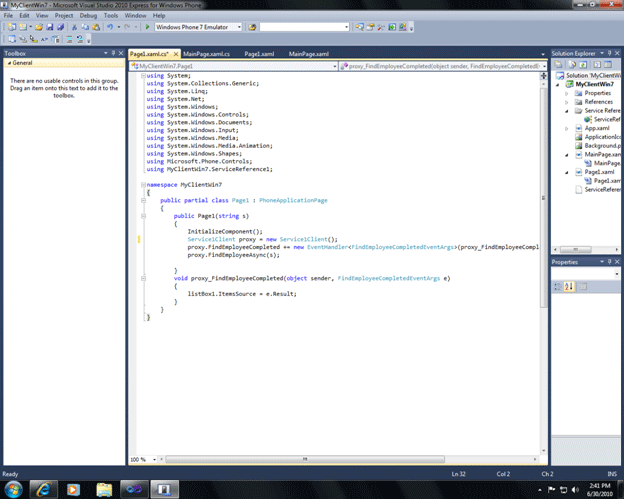Open the 100 % zoom level dropdown
This screenshot has width=624, height=499.
[154, 460]
